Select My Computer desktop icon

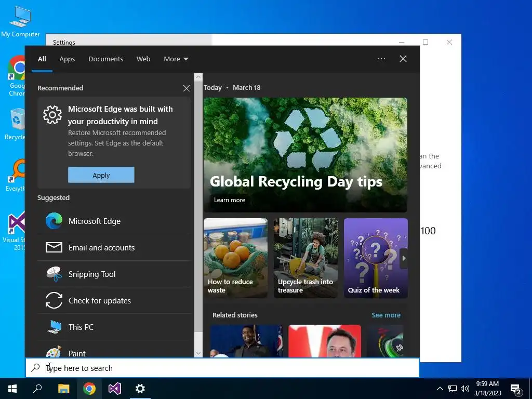(20, 22)
